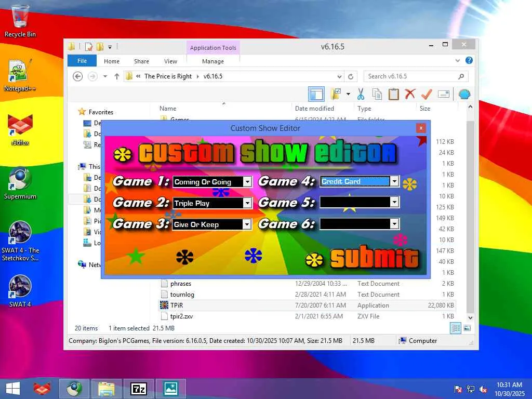Click the Cut scissors icon
The image size is (532, 399).
[x=361, y=94]
